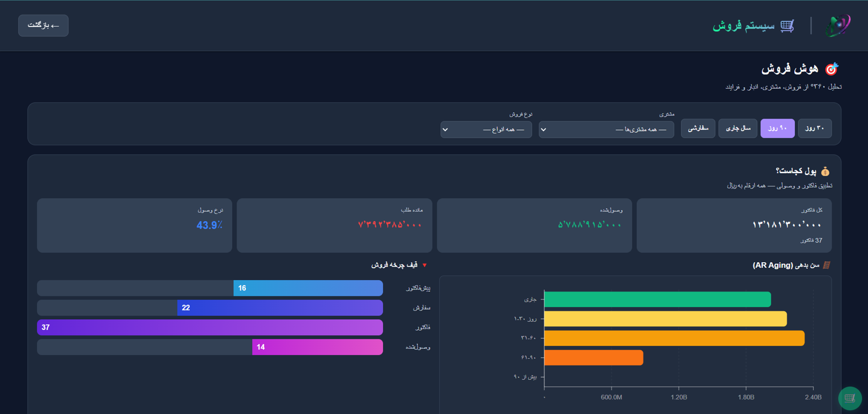This screenshot has height=414, width=868.
Task: Click the 600.0M axis tick label
Action: (611, 397)
